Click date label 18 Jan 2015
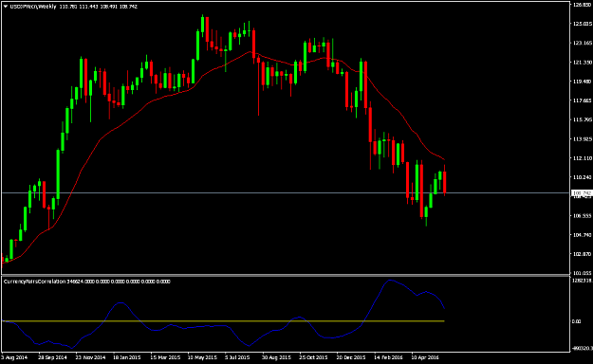Viewport: 593px width, 364px height. pos(127,357)
